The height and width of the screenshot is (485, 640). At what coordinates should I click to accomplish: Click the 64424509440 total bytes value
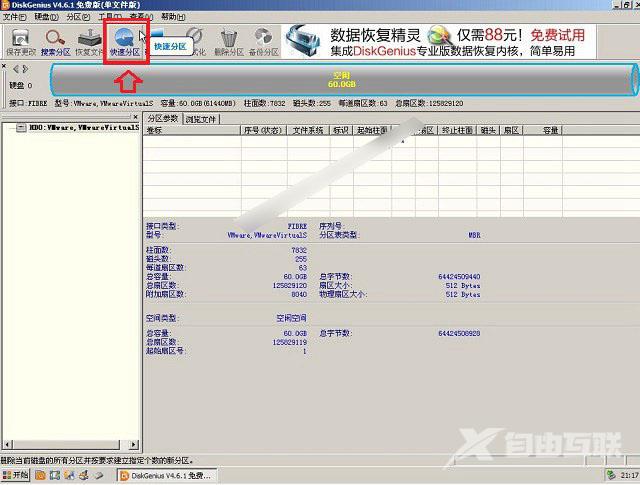point(459,277)
